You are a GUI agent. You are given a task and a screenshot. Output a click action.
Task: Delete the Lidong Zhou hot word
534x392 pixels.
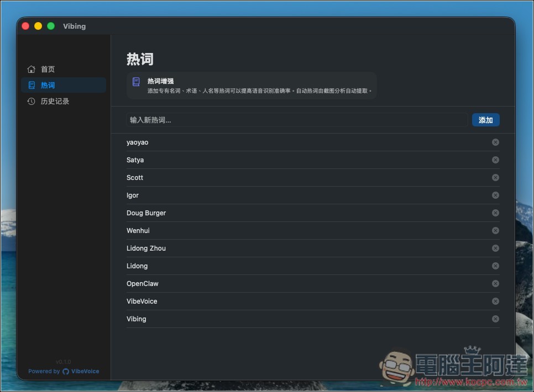click(x=495, y=248)
